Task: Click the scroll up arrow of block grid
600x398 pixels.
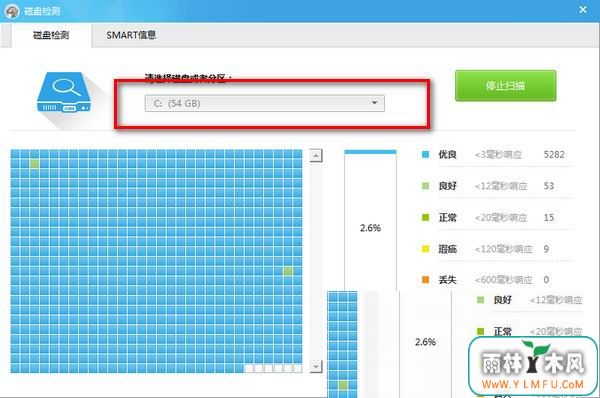Action: (316, 155)
